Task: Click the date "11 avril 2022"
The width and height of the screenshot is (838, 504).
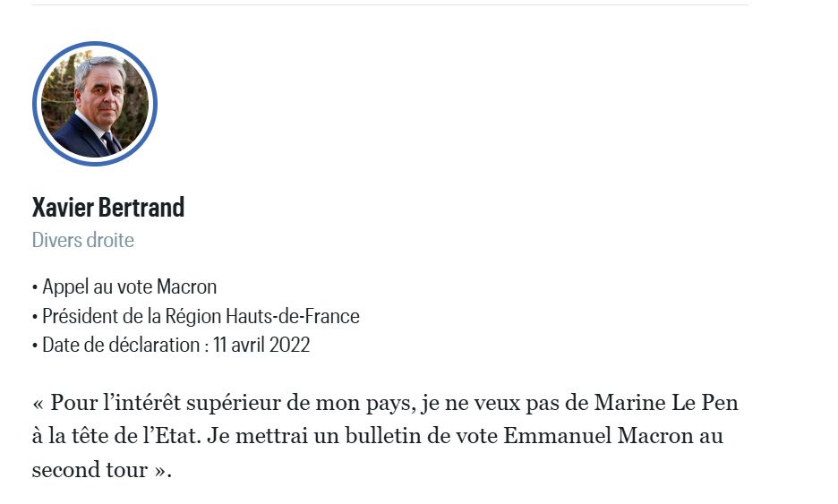Action: pos(261,345)
